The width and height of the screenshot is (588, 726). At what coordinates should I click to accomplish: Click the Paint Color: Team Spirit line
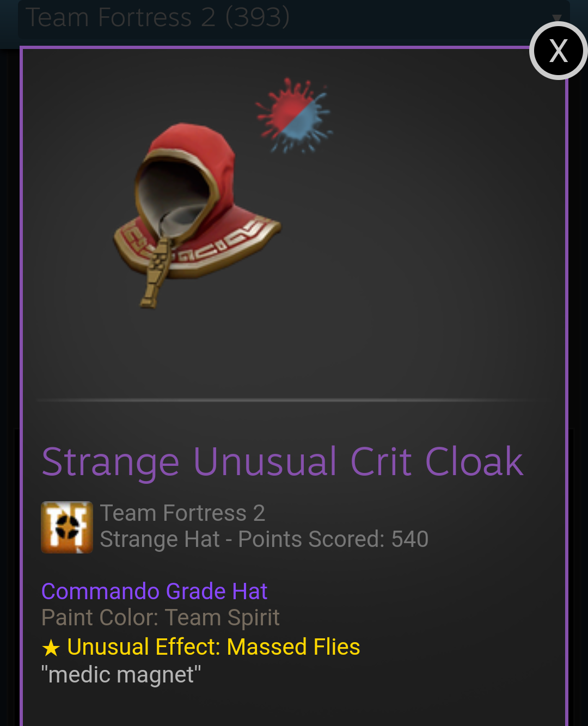[x=161, y=618]
